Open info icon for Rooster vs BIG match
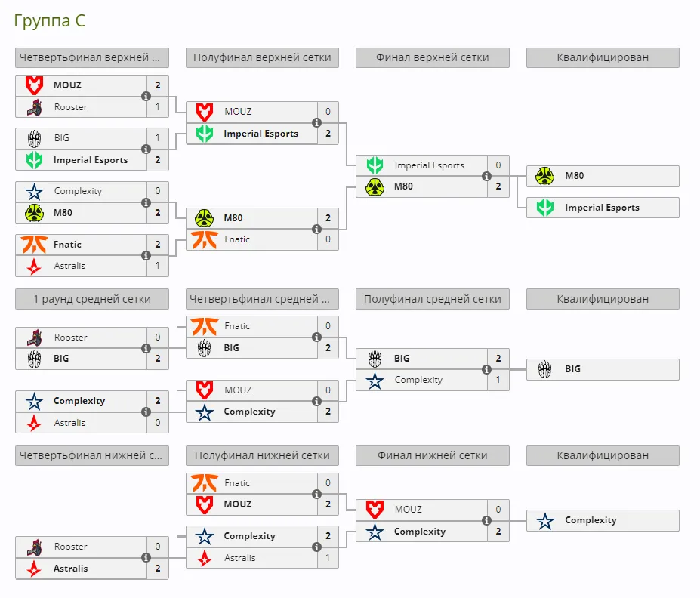The height and width of the screenshot is (598, 700). pos(146,349)
